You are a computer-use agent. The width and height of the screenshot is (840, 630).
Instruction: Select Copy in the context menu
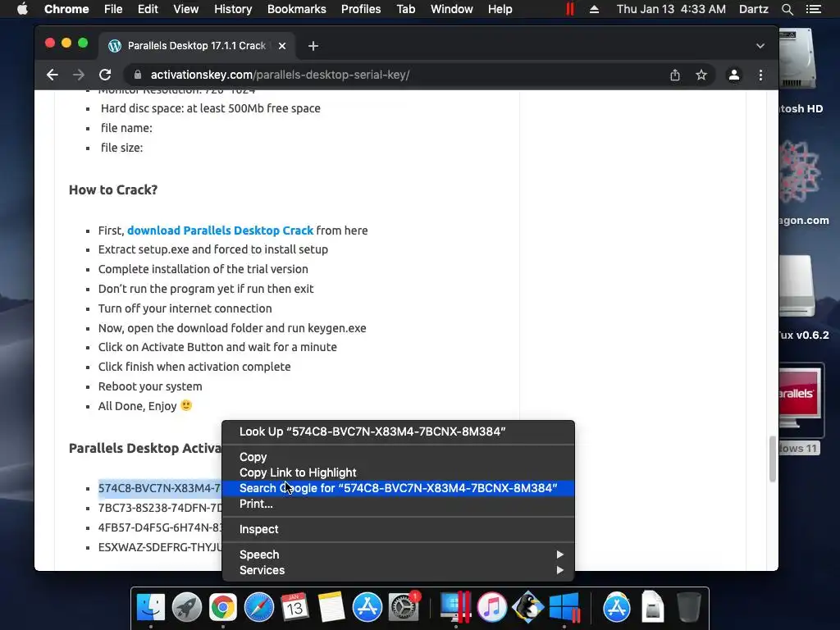[398, 457]
